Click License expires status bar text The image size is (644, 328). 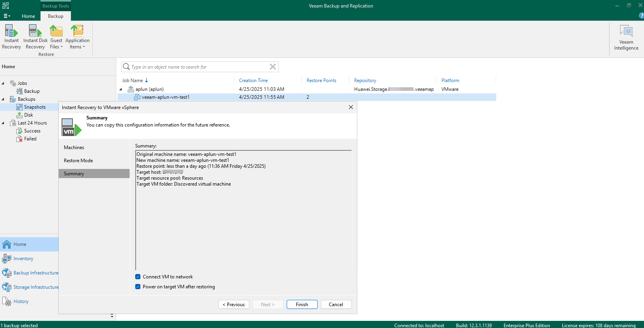(599, 325)
